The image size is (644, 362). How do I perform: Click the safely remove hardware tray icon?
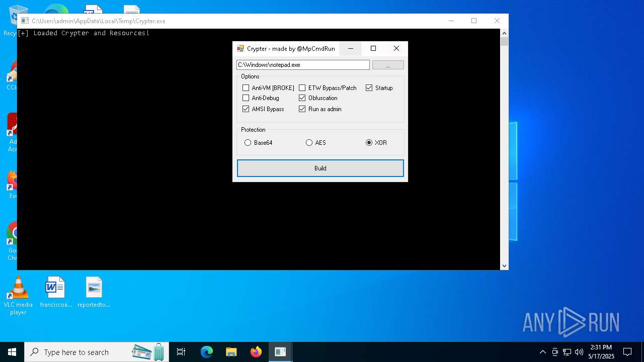click(555, 352)
